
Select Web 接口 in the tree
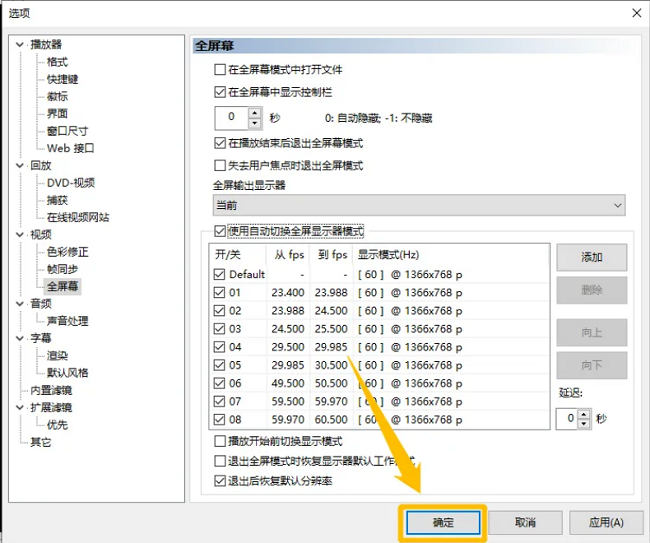(70, 148)
